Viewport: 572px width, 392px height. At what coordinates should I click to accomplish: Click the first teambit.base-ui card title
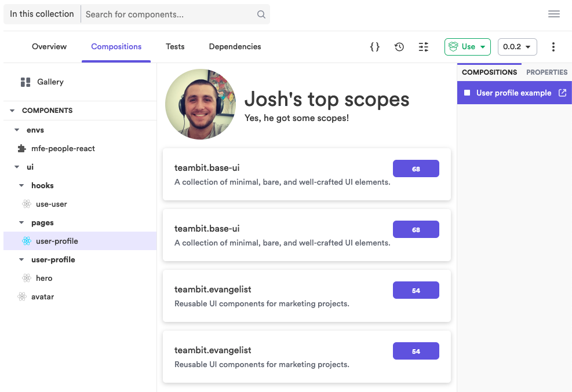pyautogui.click(x=207, y=167)
